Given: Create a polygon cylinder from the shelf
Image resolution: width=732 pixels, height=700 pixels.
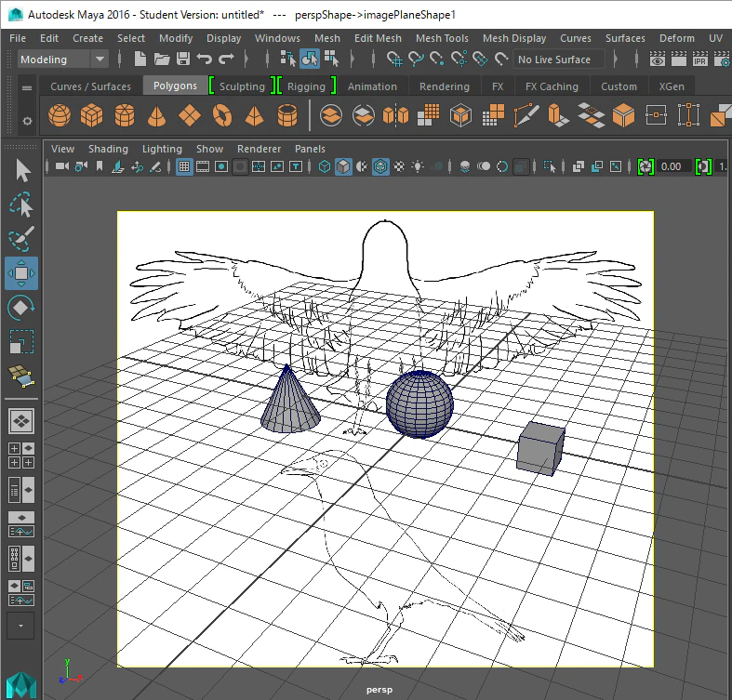Looking at the screenshot, I should point(125,115).
